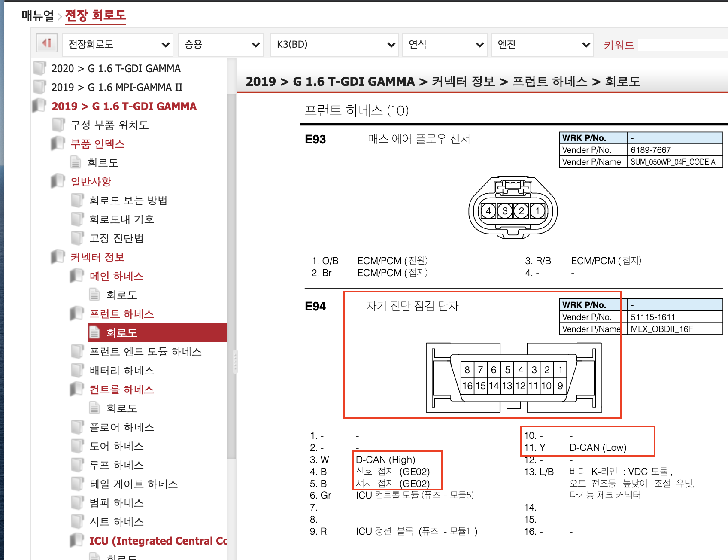Open 고장 진단법 page
728x560 pixels.
(116, 238)
